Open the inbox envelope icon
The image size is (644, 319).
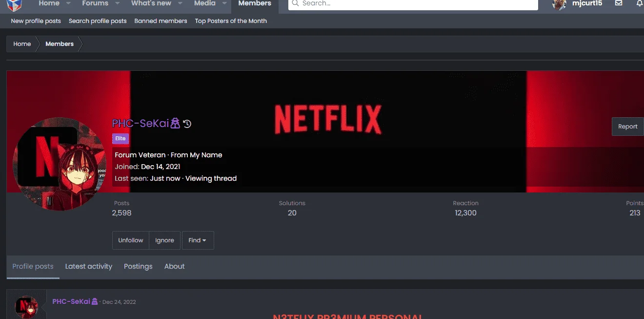tap(619, 3)
